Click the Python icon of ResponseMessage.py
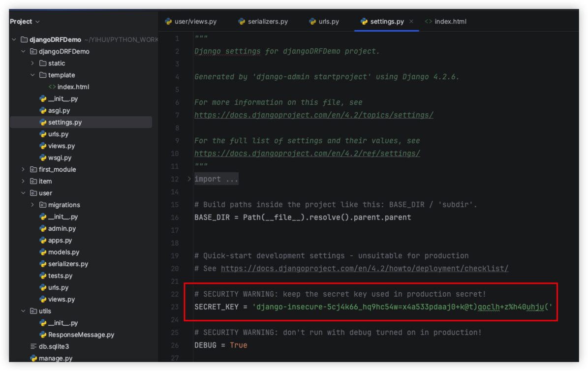The height and width of the screenshot is (371, 588). tap(43, 335)
